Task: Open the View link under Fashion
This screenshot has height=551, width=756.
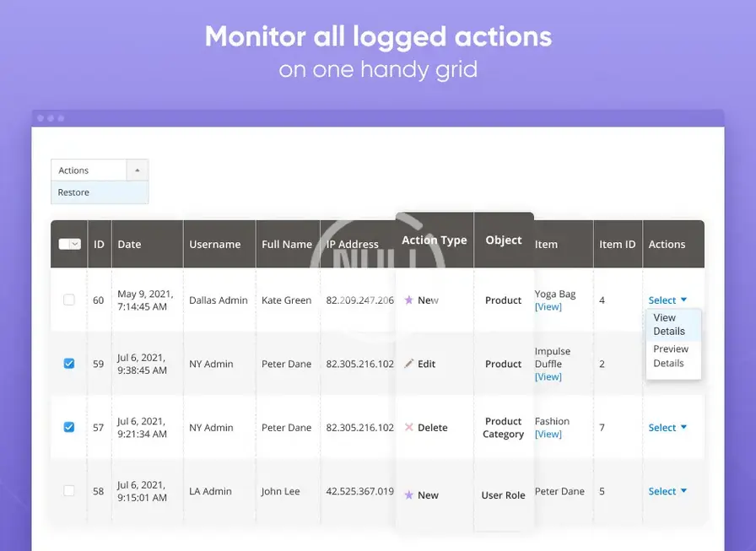Action: click(548, 435)
